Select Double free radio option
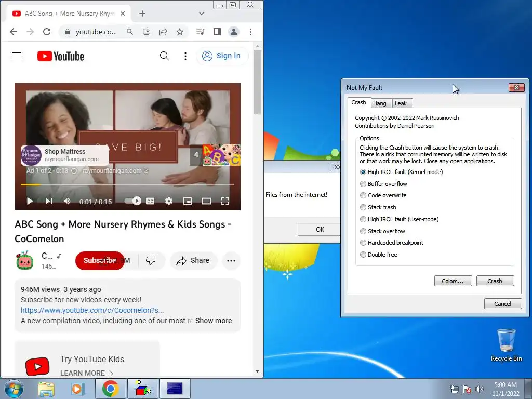 (x=379, y=255)
